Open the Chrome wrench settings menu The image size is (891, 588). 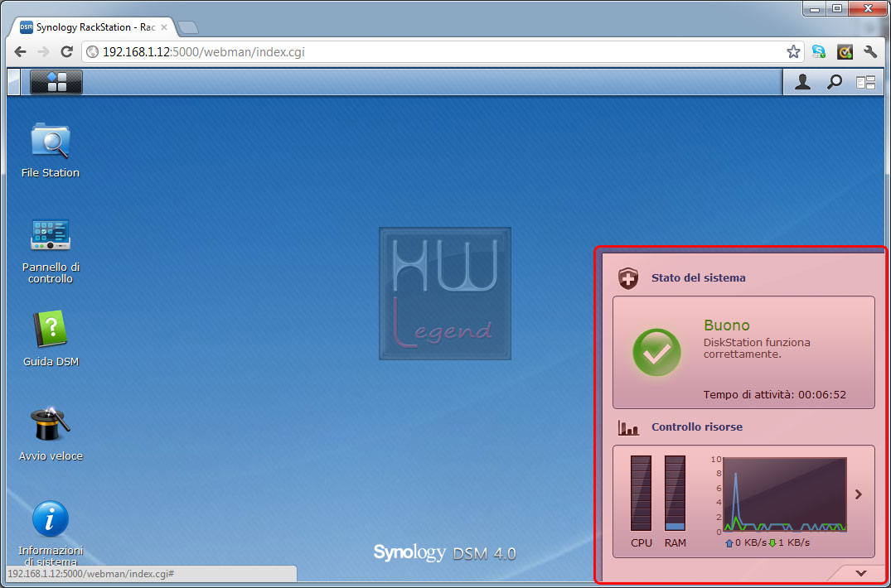(870, 52)
